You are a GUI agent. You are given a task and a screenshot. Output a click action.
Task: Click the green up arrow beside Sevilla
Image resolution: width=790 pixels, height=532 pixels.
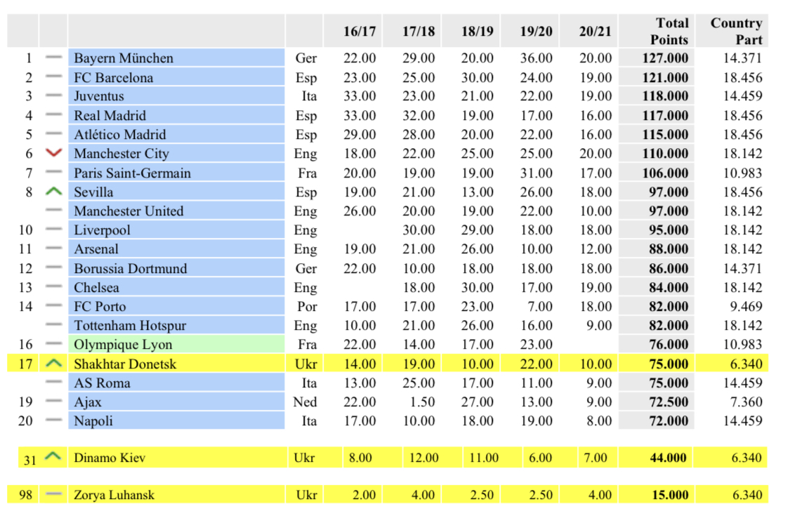pos(53,192)
